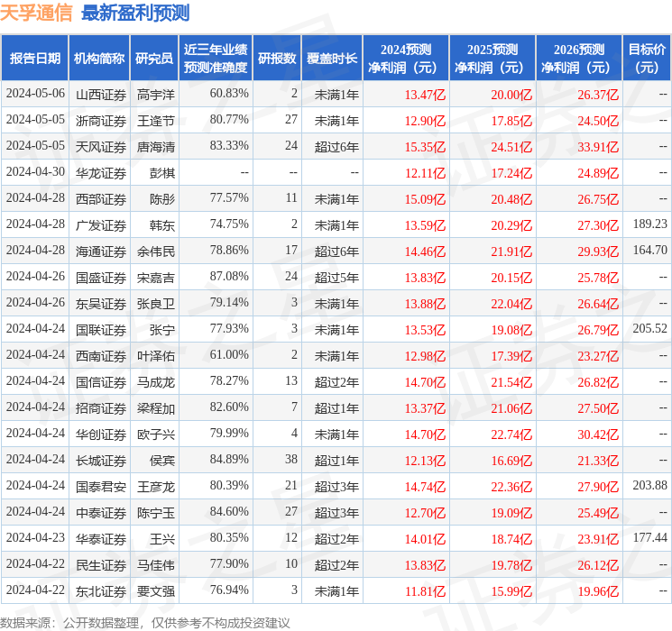Select the 中泰证券 institution cell

[x=101, y=513]
